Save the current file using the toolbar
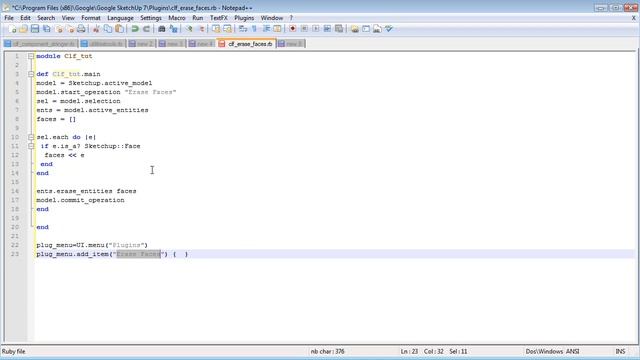The height and width of the screenshot is (360, 640). 35,29
